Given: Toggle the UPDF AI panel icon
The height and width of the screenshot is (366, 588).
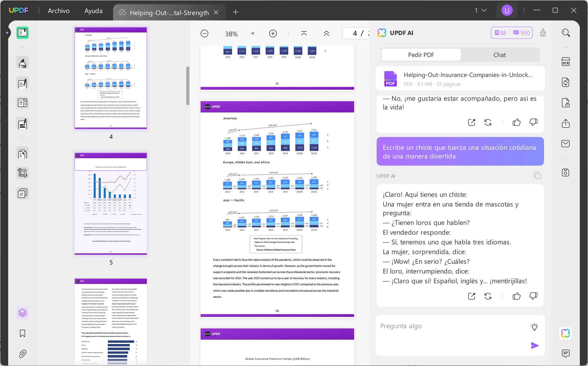Looking at the screenshot, I should pyautogui.click(x=566, y=333).
